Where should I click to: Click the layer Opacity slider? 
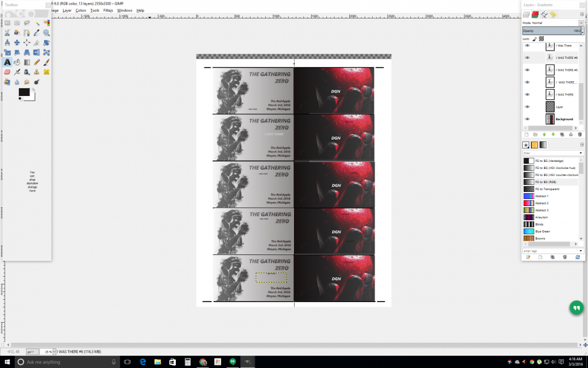click(552, 31)
